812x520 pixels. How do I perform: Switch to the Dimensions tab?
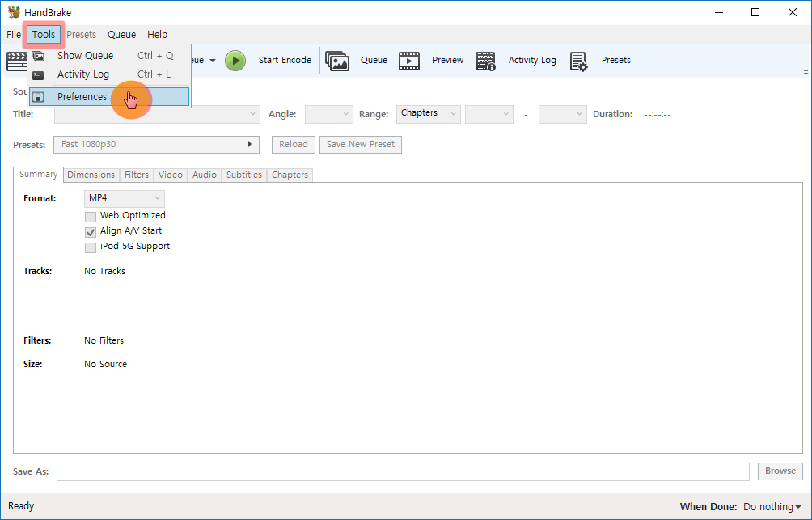point(91,175)
